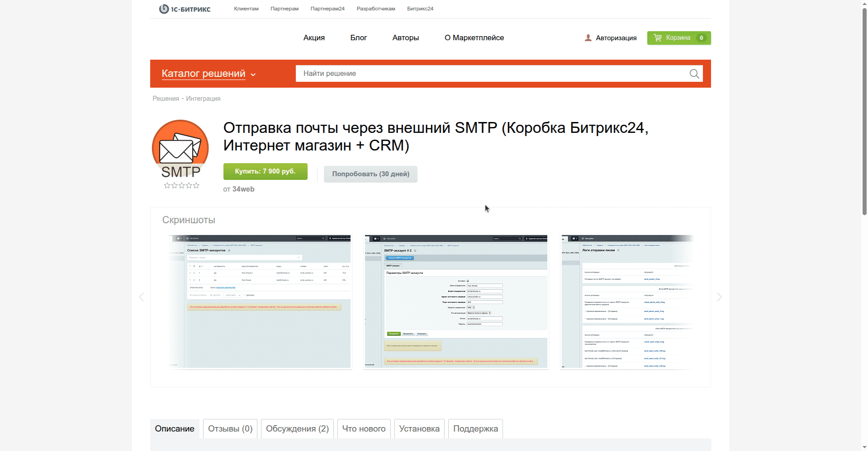Click the SMTP envelope product logo
Viewport: 868px width, 451px height.
180,149
